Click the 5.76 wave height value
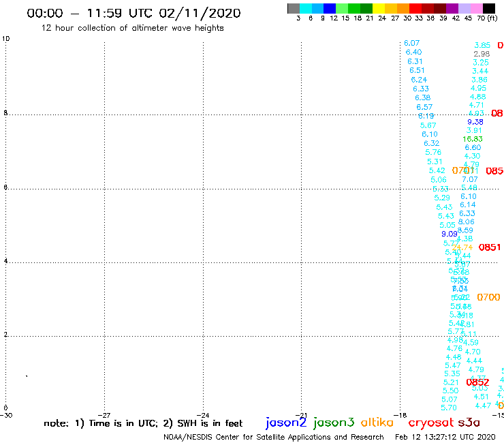504x443 pixels. 433,152
